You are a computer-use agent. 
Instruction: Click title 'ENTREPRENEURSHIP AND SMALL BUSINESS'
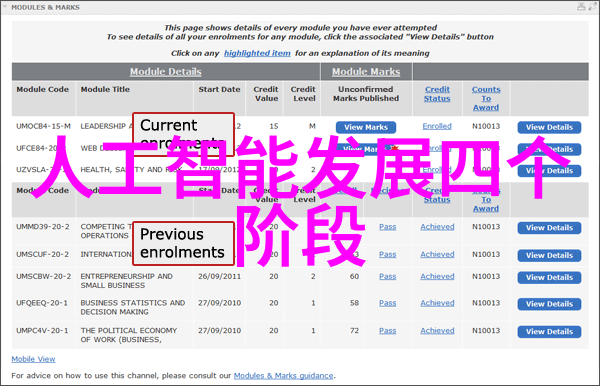[126, 281]
